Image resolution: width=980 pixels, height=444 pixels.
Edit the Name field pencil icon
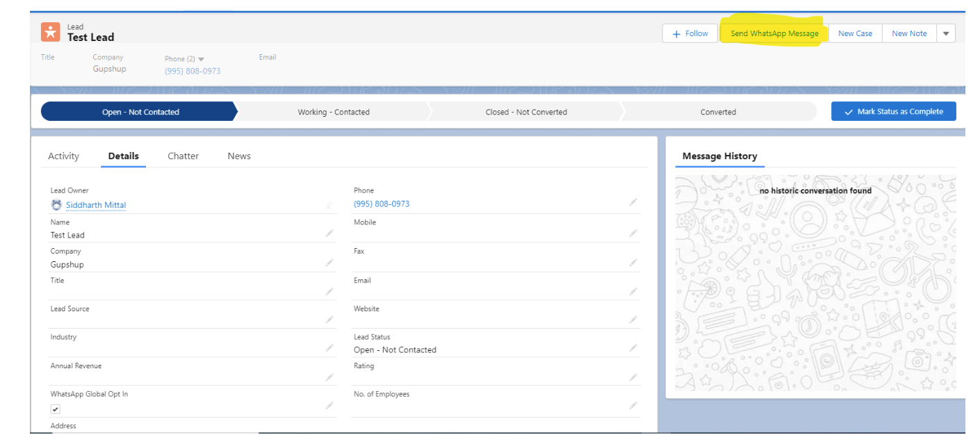pos(329,233)
